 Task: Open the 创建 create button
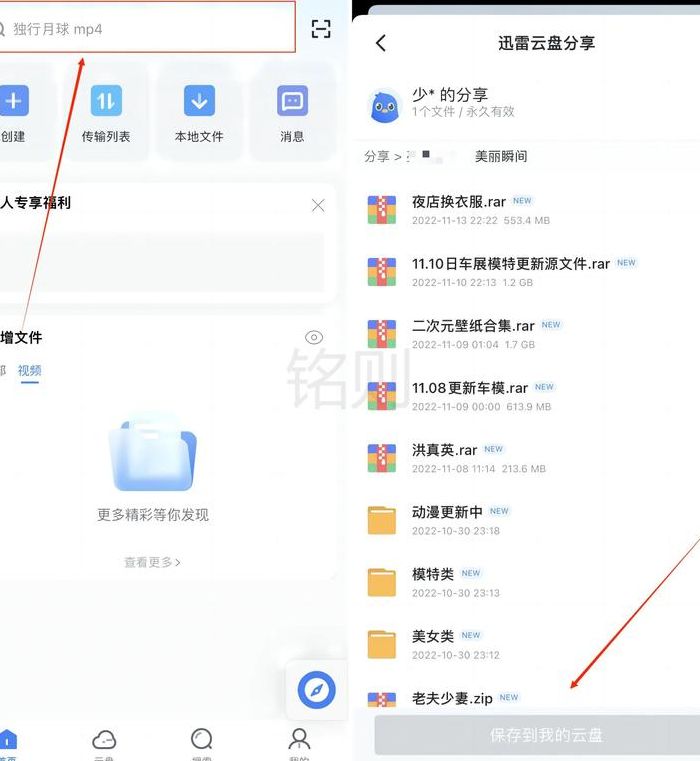click(14, 114)
